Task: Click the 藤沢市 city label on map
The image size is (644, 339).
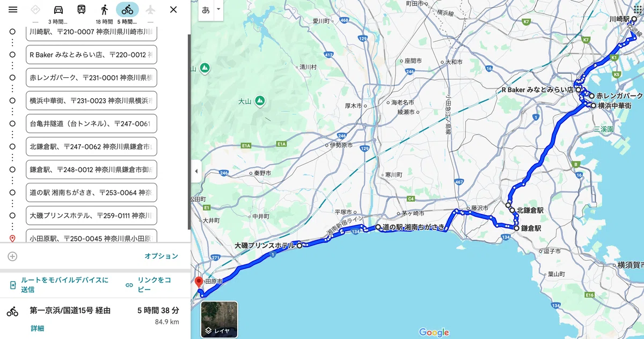Action: click(x=479, y=208)
